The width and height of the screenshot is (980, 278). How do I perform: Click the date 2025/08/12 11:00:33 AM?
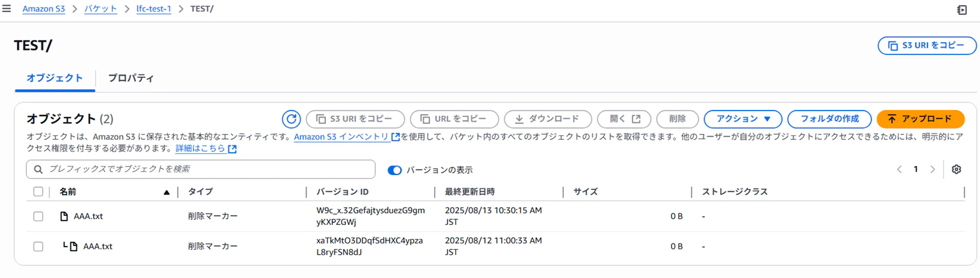pos(494,246)
